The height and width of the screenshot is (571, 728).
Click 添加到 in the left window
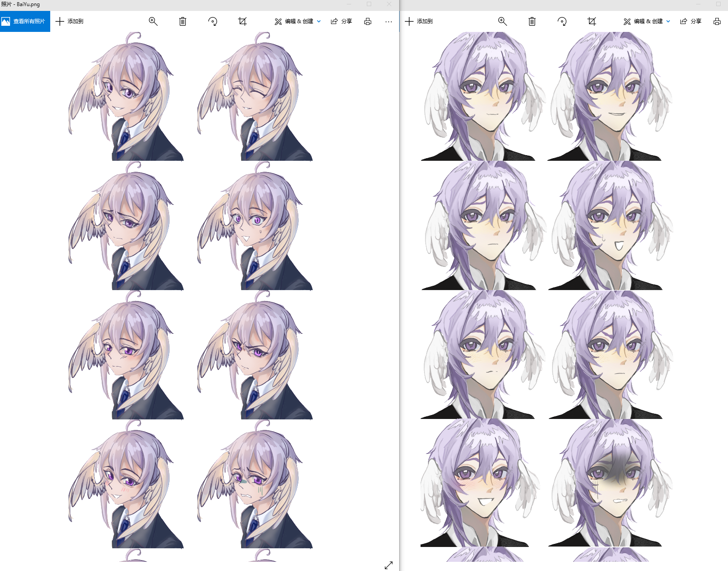pyautogui.click(x=70, y=21)
